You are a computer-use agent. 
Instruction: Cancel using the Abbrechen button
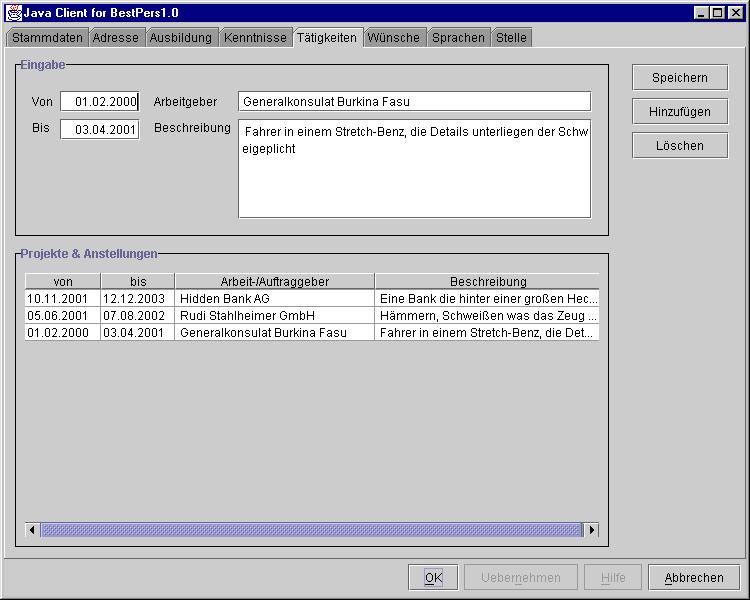pos(694,577)
